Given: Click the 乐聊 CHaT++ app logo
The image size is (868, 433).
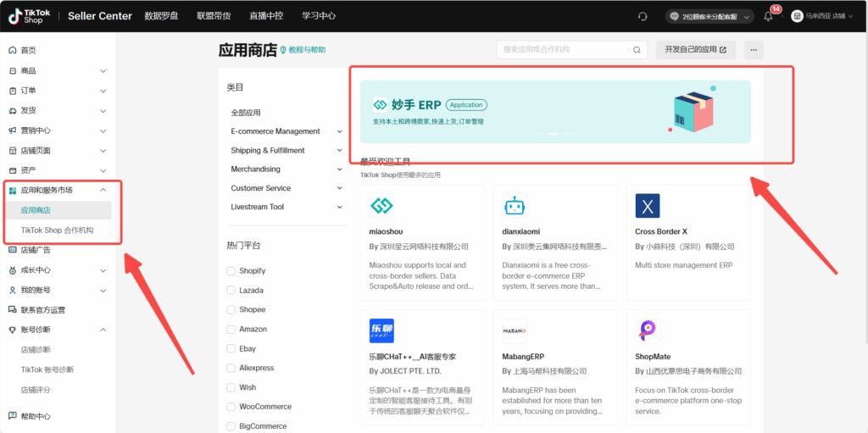Looking at the screenshot, I should point(382,330).
